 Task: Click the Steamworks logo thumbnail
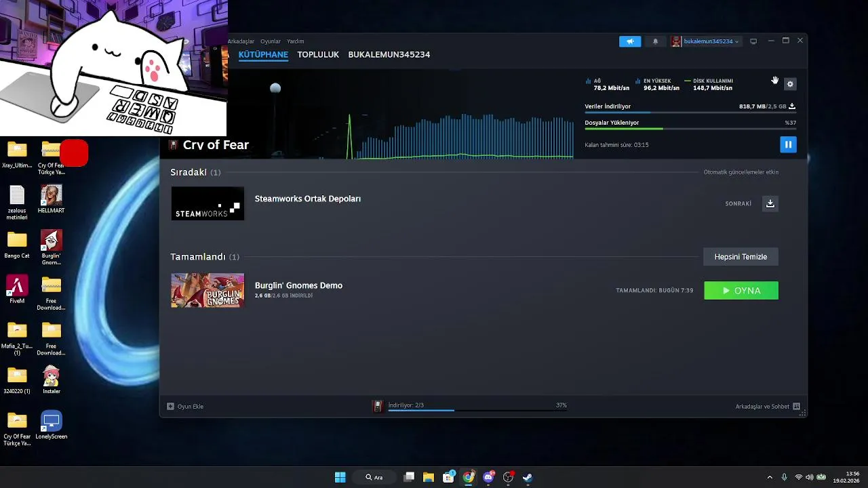tap(208, 203)
